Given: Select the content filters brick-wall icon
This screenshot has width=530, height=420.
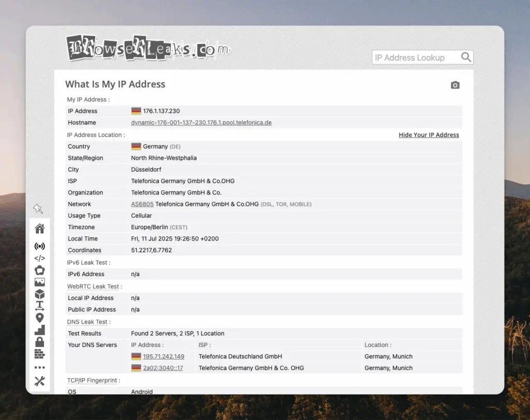Looking at the screenshot, I should pyautogui.click(x=40, y=354).
